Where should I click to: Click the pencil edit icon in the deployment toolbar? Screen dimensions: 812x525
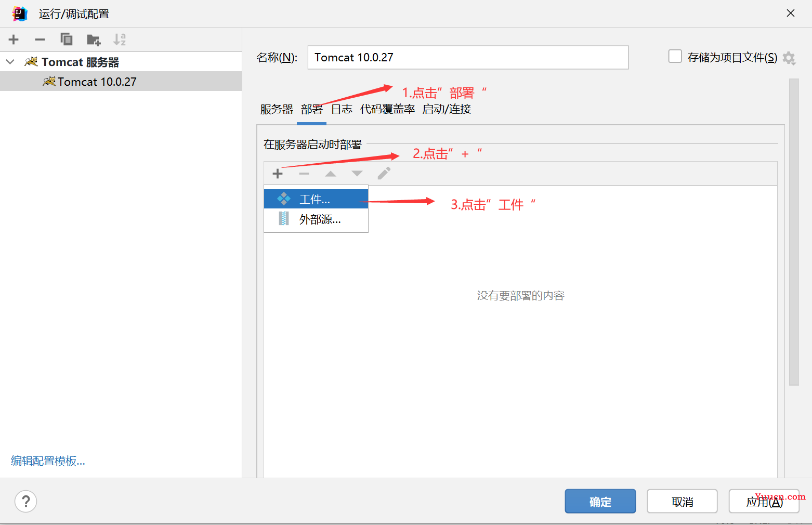384,174
